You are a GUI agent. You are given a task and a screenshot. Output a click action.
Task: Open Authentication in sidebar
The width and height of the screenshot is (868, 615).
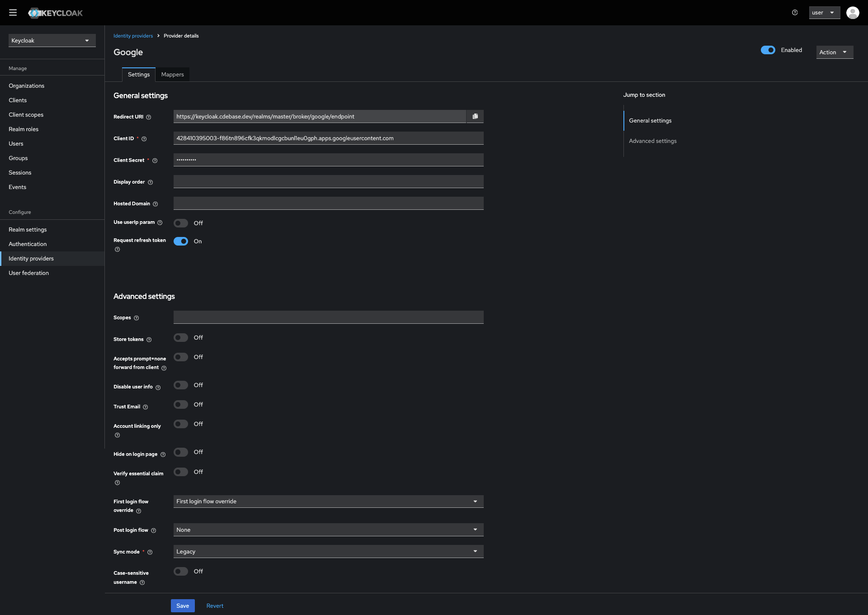tap(52, 244)
